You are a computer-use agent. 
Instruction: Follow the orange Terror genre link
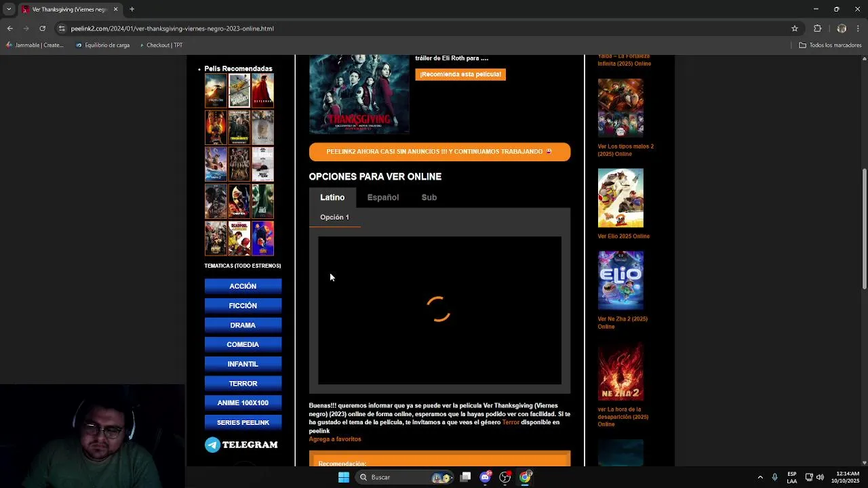pos(511,422)
